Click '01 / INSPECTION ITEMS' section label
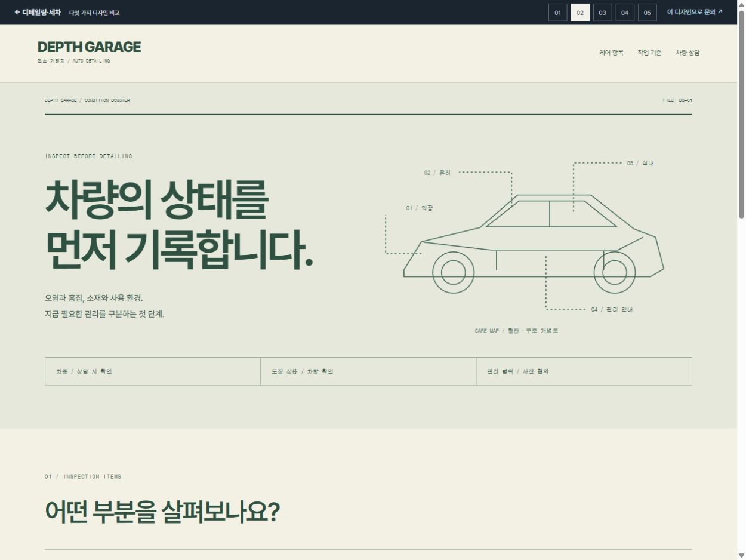This screenshot has height=560, width=746. pos(83,476)
